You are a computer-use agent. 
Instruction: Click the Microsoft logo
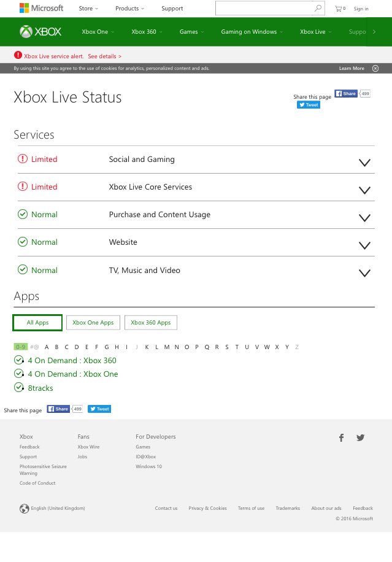(41, 8)
